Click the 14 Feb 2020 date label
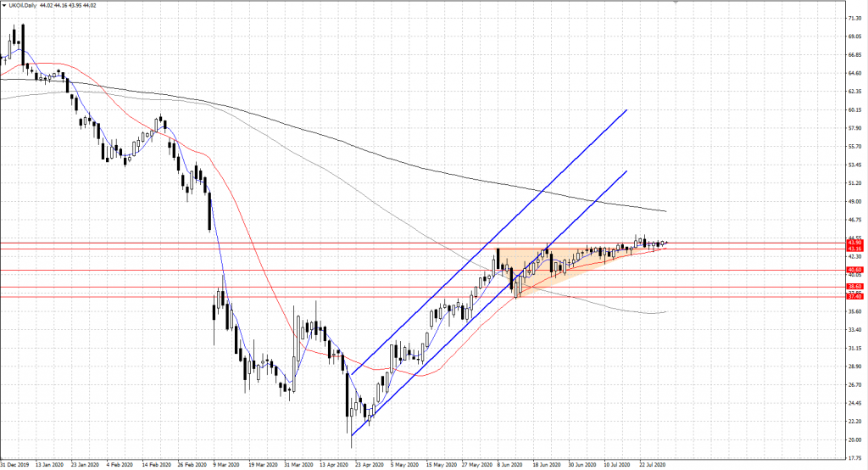Image resolution: width=868 pixels, height=470 pixels. (157, 464)
